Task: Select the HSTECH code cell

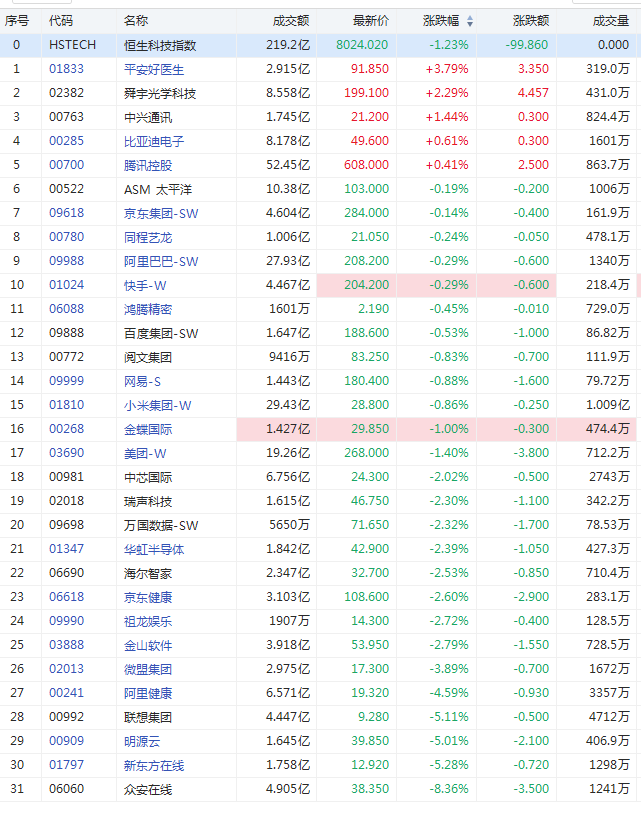Action: point(72,45)
